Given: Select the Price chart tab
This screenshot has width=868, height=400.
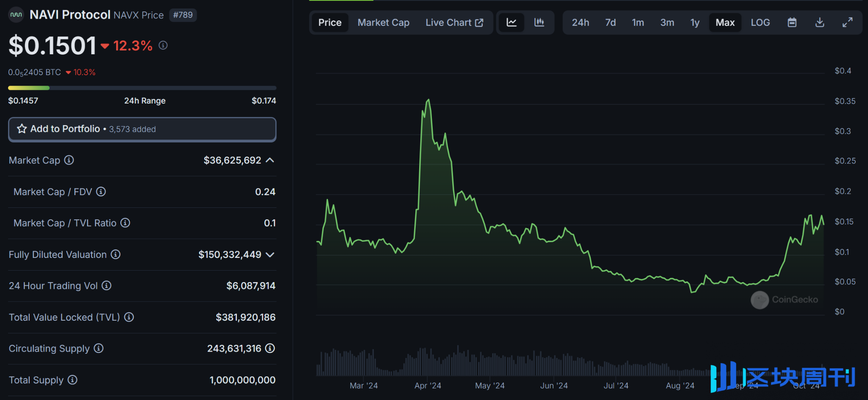Looking at the screenshot, I should point(330,22).
